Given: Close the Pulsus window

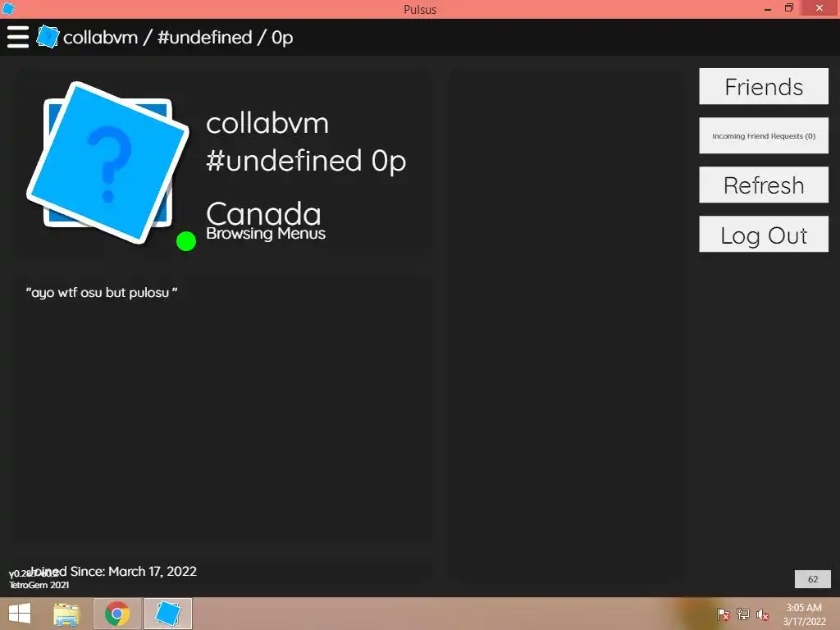Looking at the screenshot, I should coord(819,8).
